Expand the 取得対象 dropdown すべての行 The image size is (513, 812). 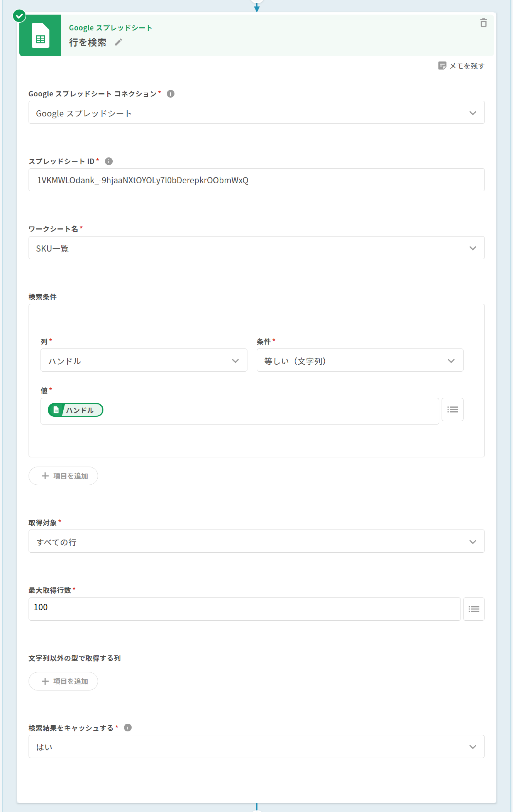256,541
